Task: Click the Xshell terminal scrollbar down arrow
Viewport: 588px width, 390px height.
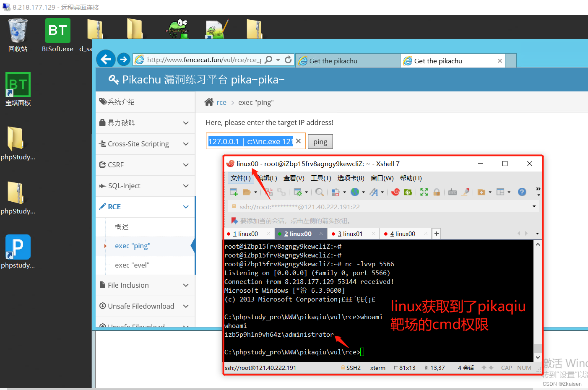Action: [538, 357]
